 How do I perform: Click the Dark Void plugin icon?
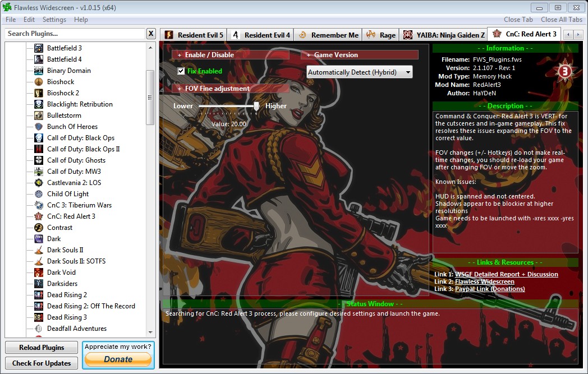39,273
